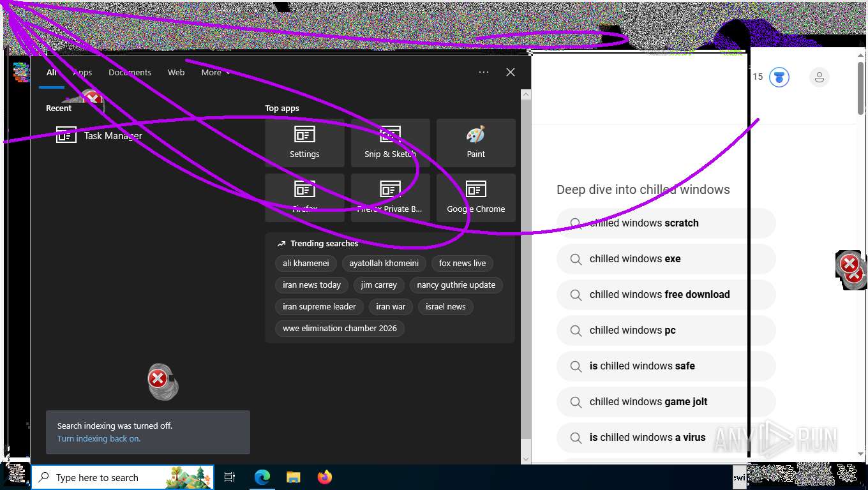Select suggestion chilled windows scratch
868x490 pixels.
coord(666,223)
